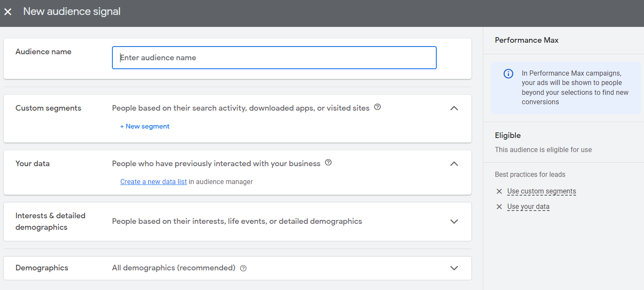Image resolution: width=644 pixels, height=290 pixels.
Task: Click the Eligible status heading
Action: tap(508, 135)
